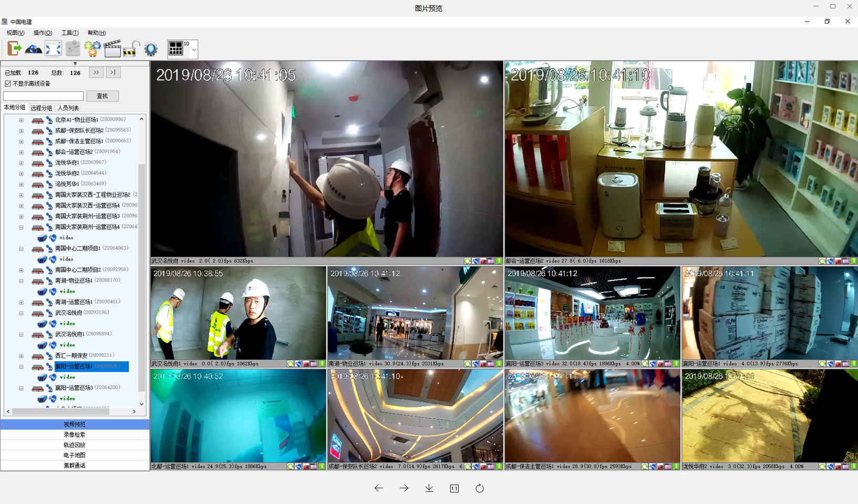Select the 都会-运营巡场2 video feed
Viewport: 858px width, 504px height.
681,159
